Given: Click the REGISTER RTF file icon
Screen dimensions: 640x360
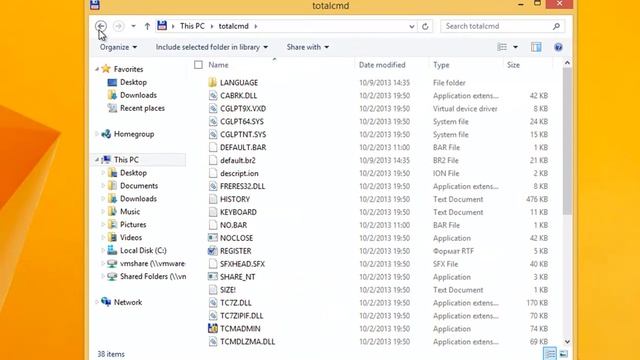Looking at the screenshot, I should coord(213,251).
